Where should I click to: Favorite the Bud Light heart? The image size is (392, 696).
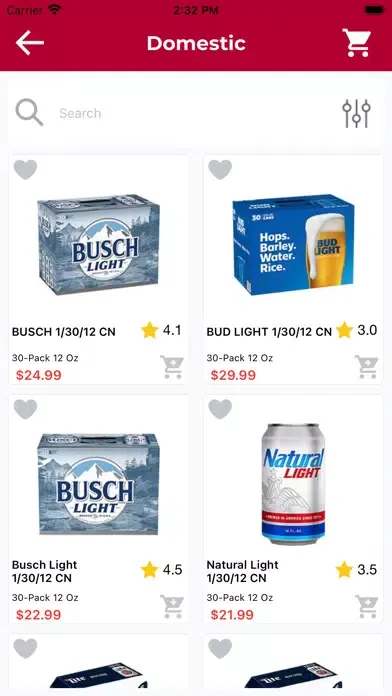[x=220, y=170]
